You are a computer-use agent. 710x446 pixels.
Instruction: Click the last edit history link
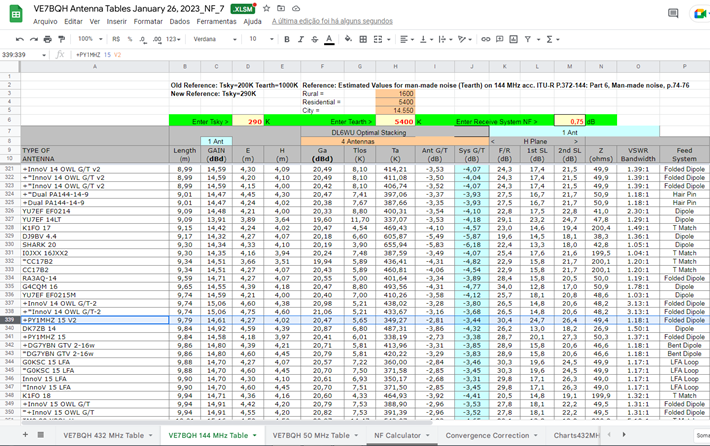coord(333,21)
